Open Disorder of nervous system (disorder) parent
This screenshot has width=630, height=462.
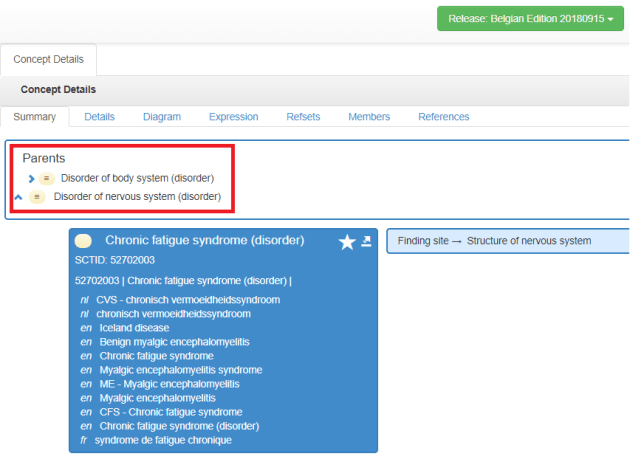(137, 197)
